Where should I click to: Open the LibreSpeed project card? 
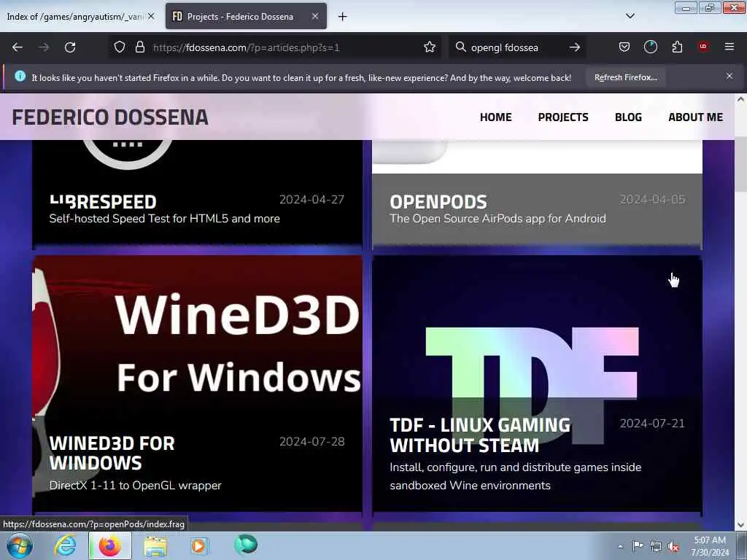pyautogui.click(x=197, y=194)
